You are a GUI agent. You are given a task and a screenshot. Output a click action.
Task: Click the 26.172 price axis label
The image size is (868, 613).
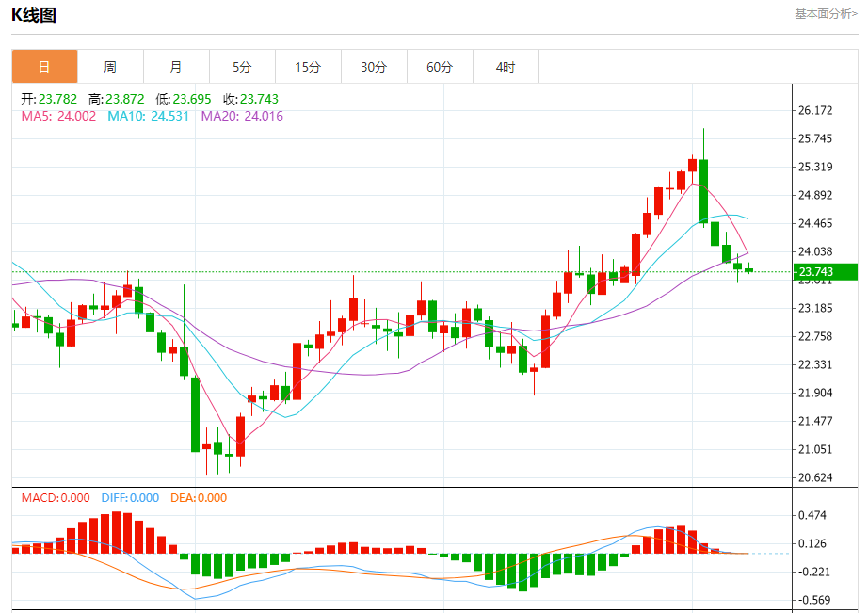point(815,110)
